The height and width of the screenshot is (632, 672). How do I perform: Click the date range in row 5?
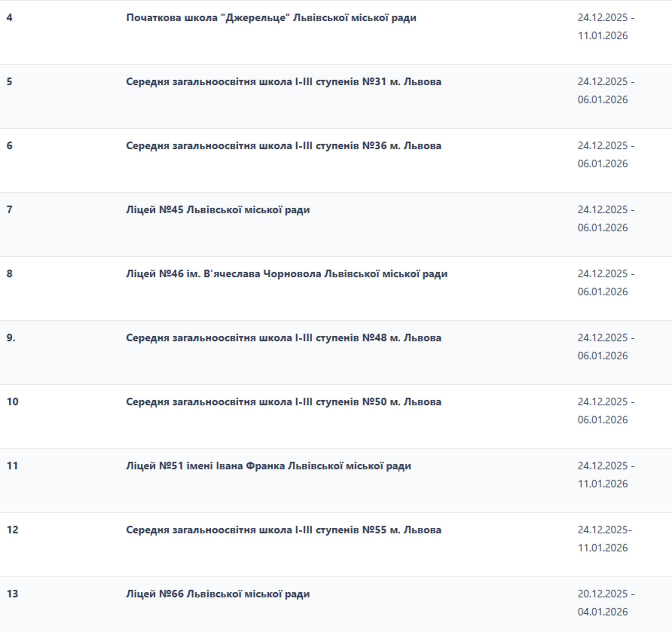tap(605, 90)
